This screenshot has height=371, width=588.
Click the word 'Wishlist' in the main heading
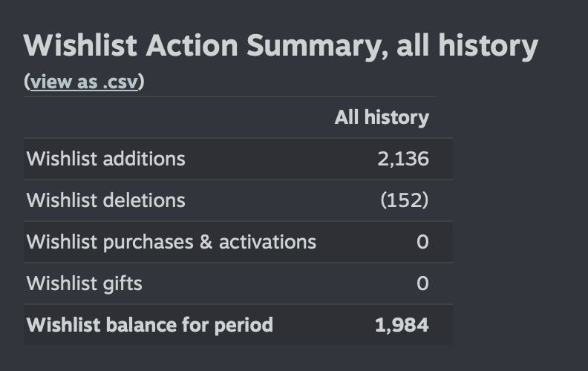pyautogui.click(x=80, y=45)
